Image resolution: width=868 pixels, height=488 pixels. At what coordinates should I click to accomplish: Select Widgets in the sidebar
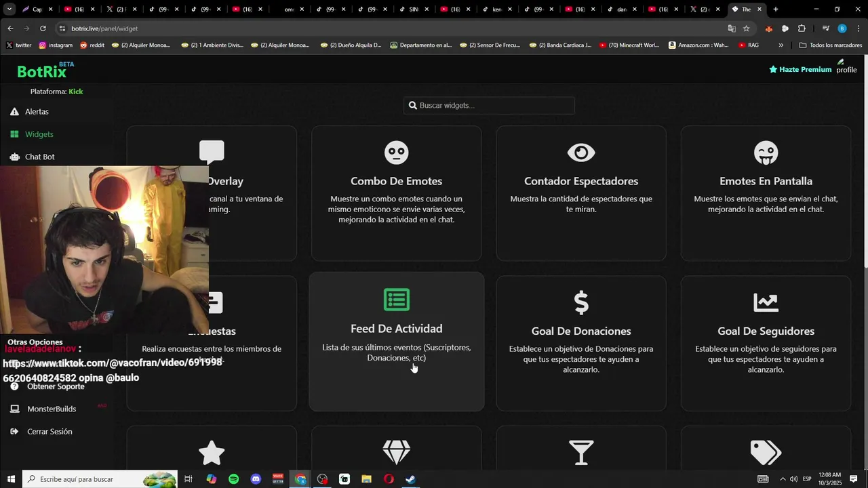point(39,134)
